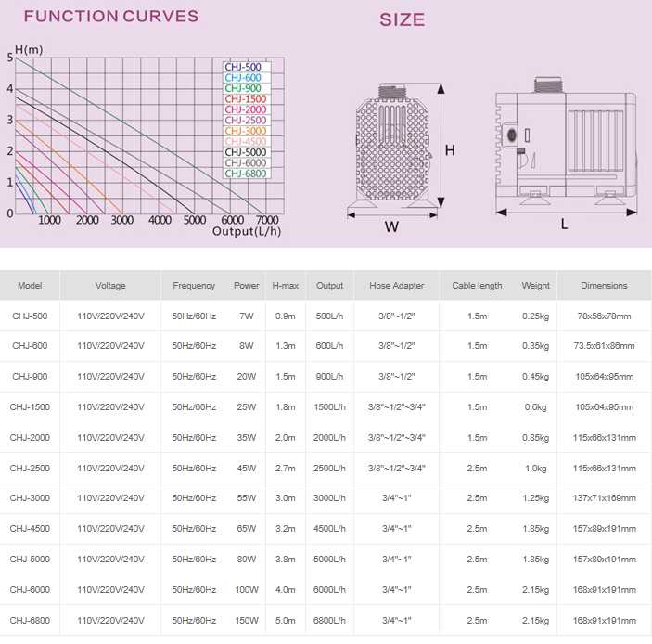Select the CHJ-2000 model row cell
The image size is (652, 644).
click(x=30, y=438)
